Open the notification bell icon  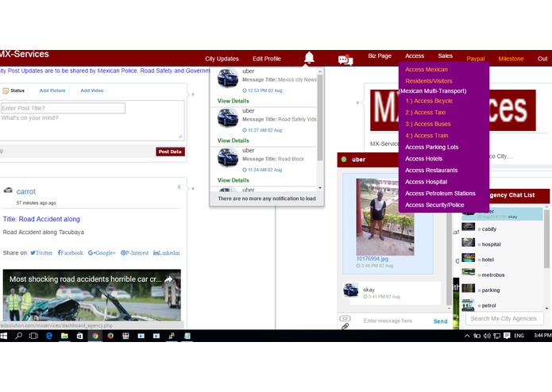[309, 58]
